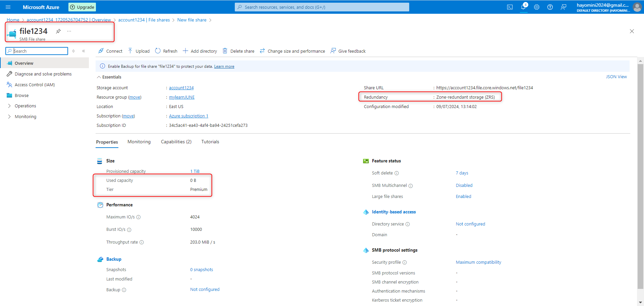Viewport: 644px width, 306px height.
Task: Open the help question mark menu
Action: tap(550, 7)
